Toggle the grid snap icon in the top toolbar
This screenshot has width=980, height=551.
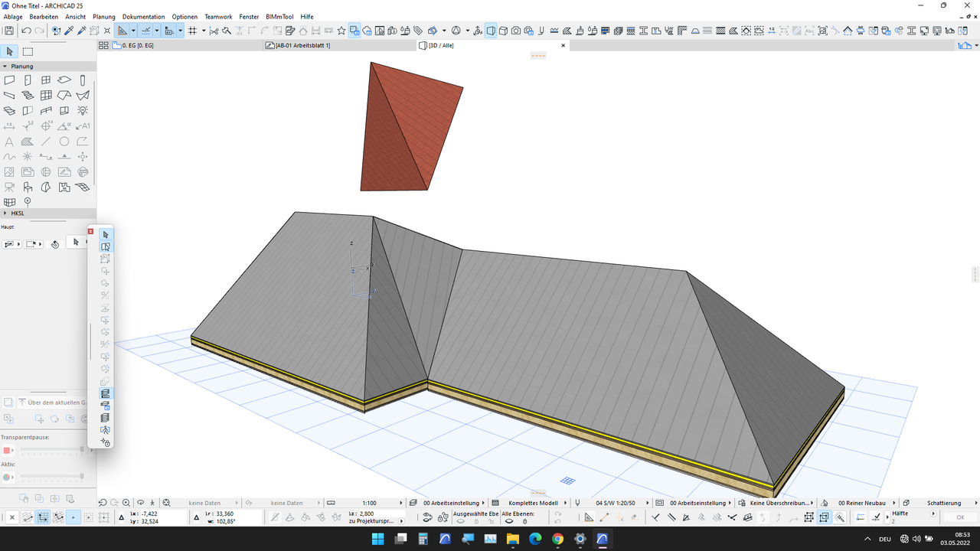pos(192,31)
